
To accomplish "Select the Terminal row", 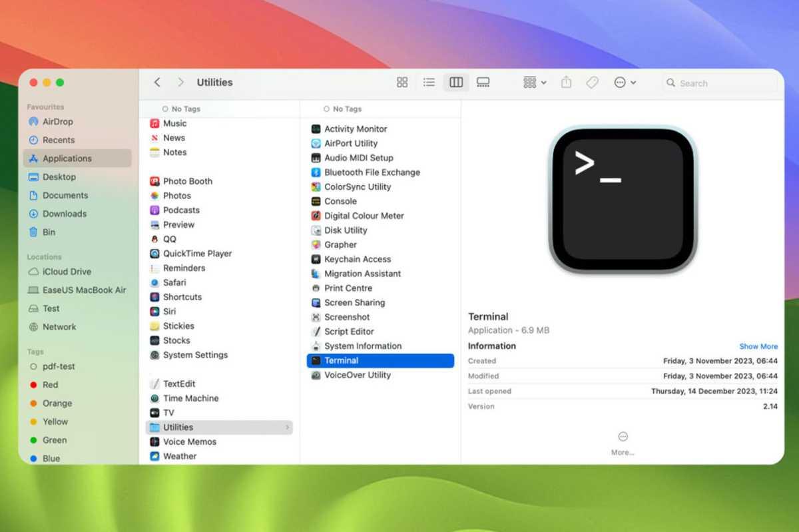I will tap(380, 360).
